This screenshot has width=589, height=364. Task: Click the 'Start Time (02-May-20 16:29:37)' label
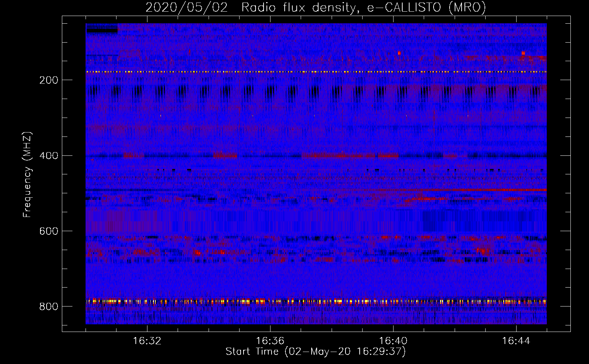316,352
